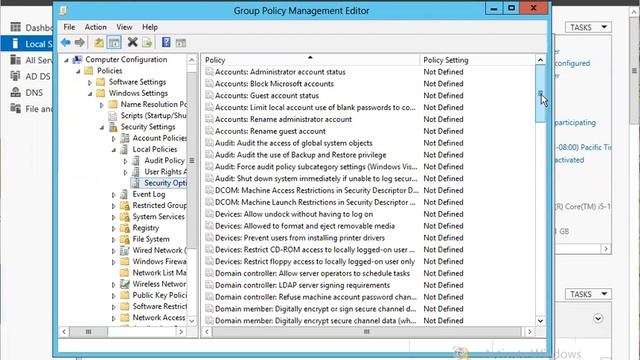
Task: Click the tree pane scroll right arrow
Action: 181,332
